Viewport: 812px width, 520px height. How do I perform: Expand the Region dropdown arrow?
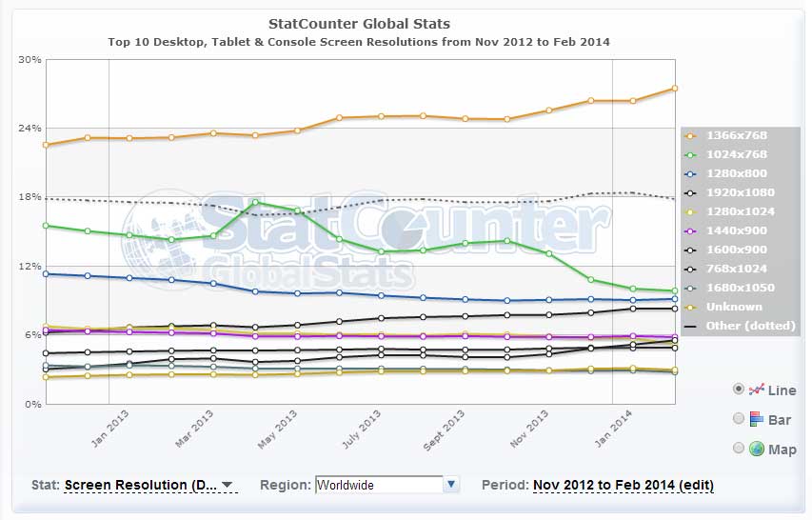451,485
